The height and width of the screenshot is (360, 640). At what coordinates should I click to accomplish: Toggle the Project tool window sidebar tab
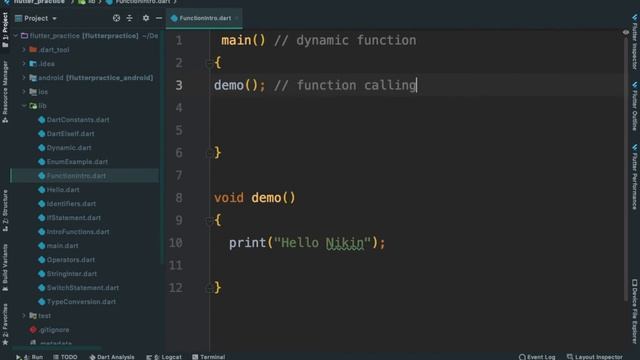[x=5, y=30]
